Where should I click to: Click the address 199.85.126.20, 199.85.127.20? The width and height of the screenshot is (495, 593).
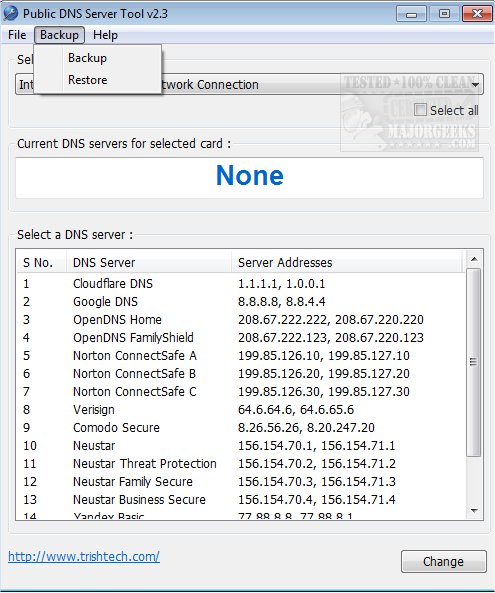(x=324, y=374)
